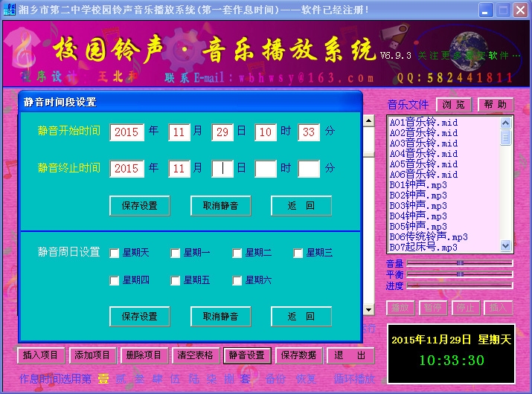Click 返回 under the weekday section
This screenshot has height=394, width=532.
pos(301,317)
